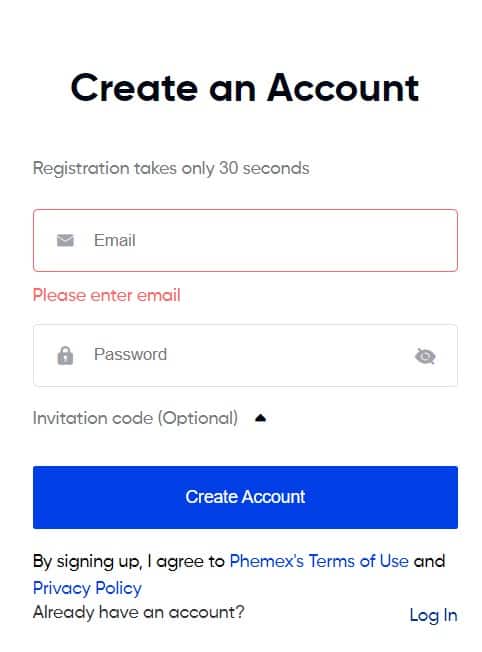Click the Already have an account? text
The width and height of the screenshot is (482, 652).
(x=138, y=612)
